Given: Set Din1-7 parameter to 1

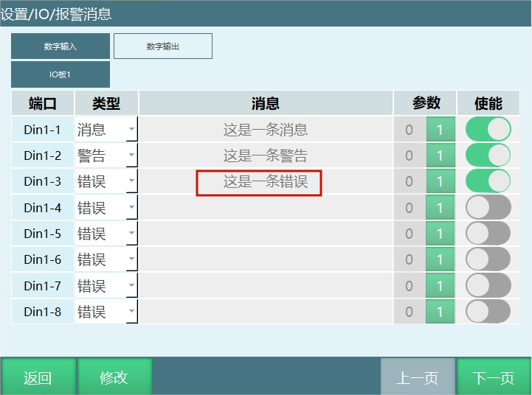Looking at the screenshot, I should (441, 285).
